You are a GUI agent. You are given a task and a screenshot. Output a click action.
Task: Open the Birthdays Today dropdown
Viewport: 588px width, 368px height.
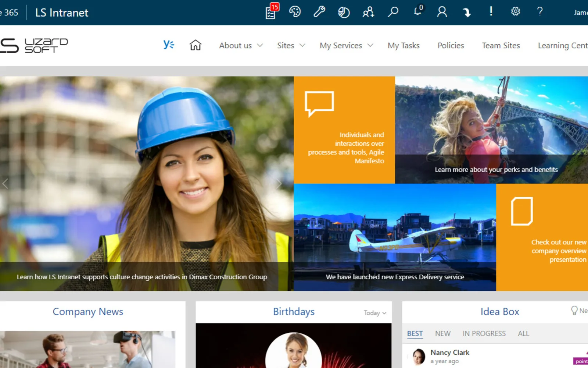(x=375, y=313)
